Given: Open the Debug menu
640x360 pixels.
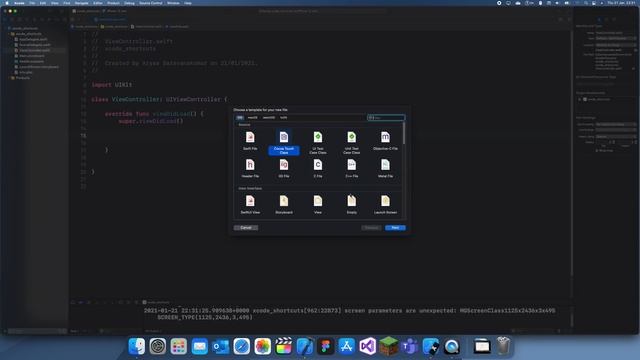Looking at the screenshot, I should pyautogui.click(x=129, y=3).
